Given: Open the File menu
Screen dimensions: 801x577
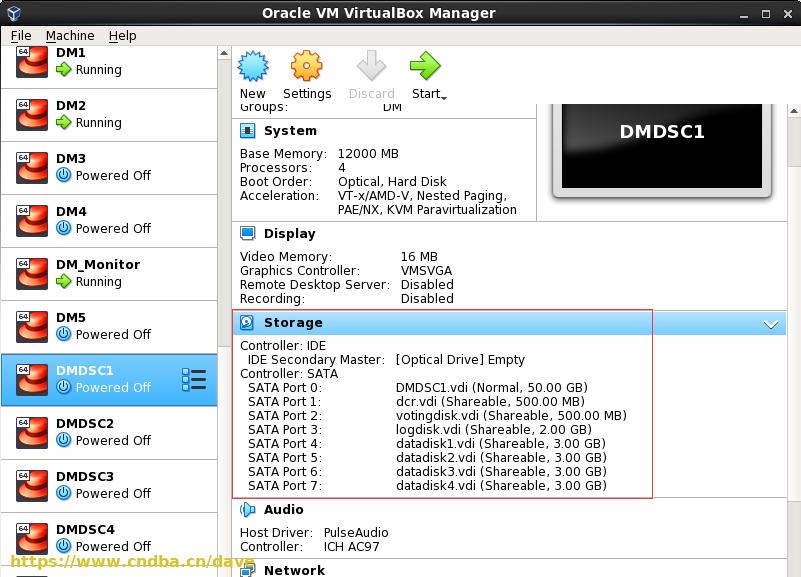Looking at the screenshot, I should [x=21, y=36].
